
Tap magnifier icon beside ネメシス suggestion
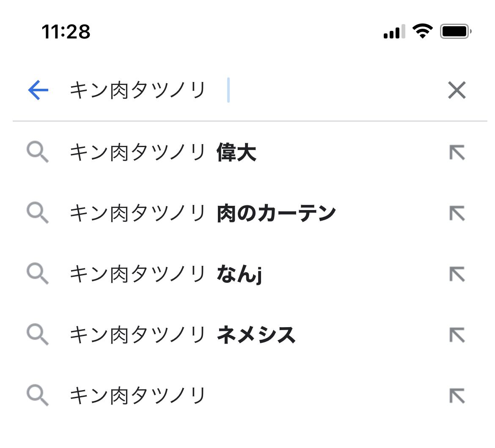coord(38,335)
